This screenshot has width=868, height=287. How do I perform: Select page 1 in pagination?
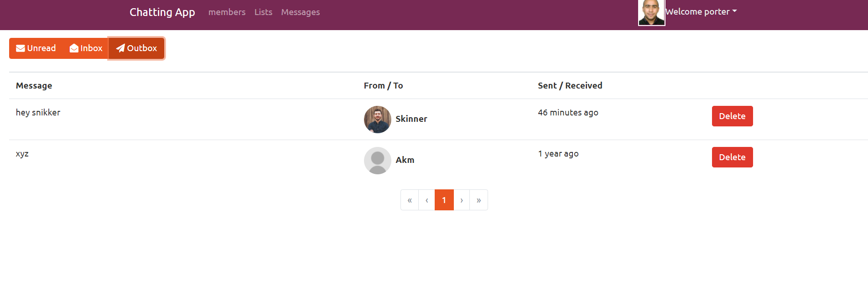click(444, 200)
